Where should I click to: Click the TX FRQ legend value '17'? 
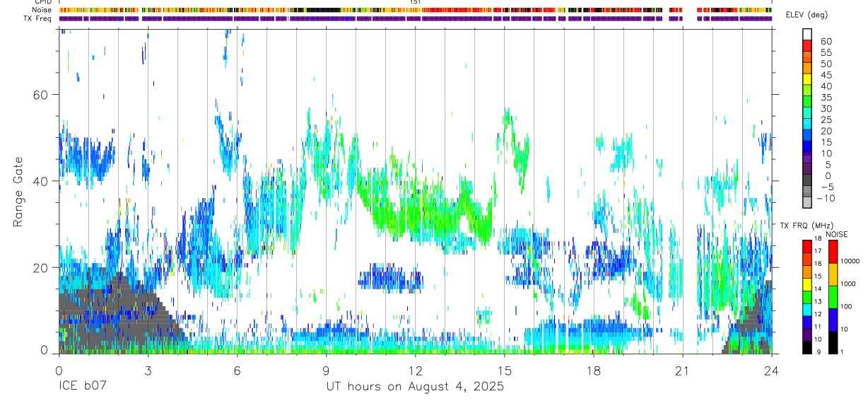click(x=818, y=251)
